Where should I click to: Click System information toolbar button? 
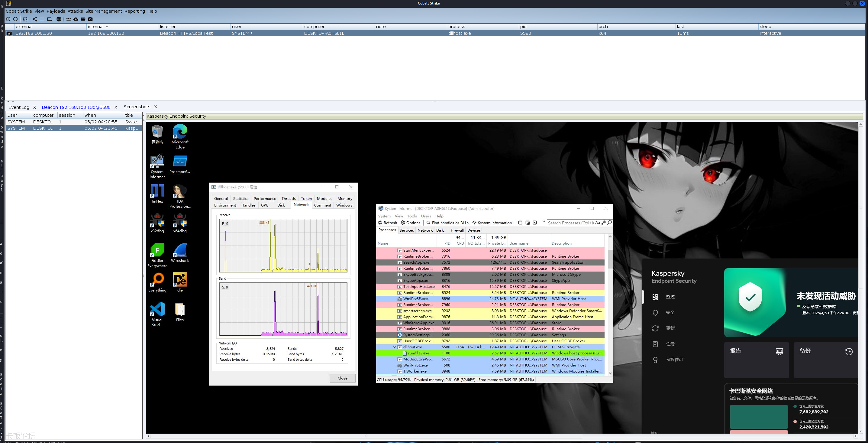coord(492,223)
